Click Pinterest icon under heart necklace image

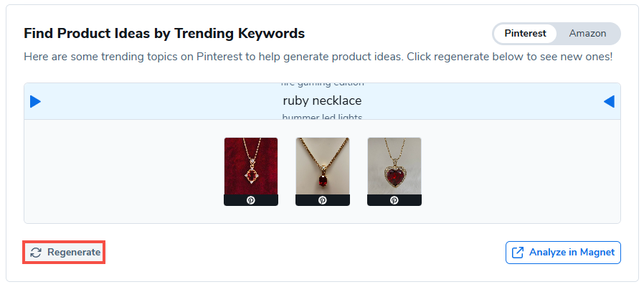(x=394, y=200)
